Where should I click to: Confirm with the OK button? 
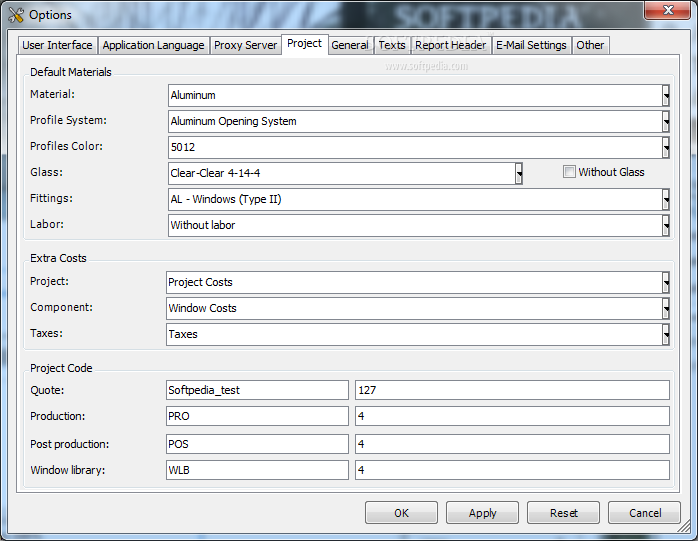(401, 513)
